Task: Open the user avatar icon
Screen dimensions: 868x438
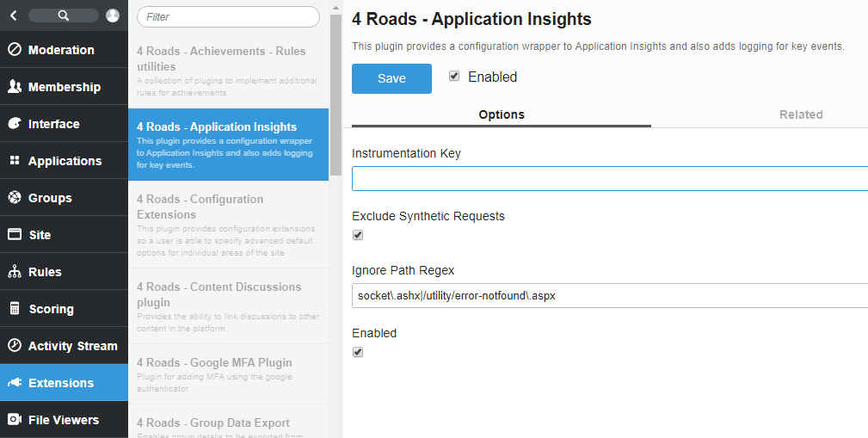Action: (x=113, y=15)
